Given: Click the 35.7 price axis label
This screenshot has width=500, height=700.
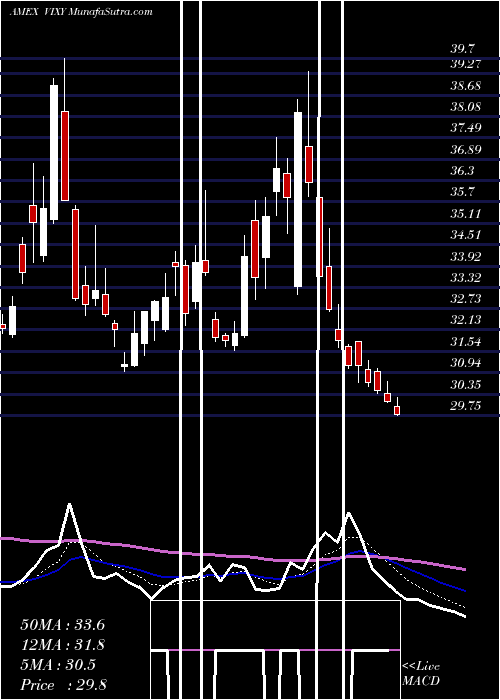Looking at the screenshot, I should click(x=462, y=192).
